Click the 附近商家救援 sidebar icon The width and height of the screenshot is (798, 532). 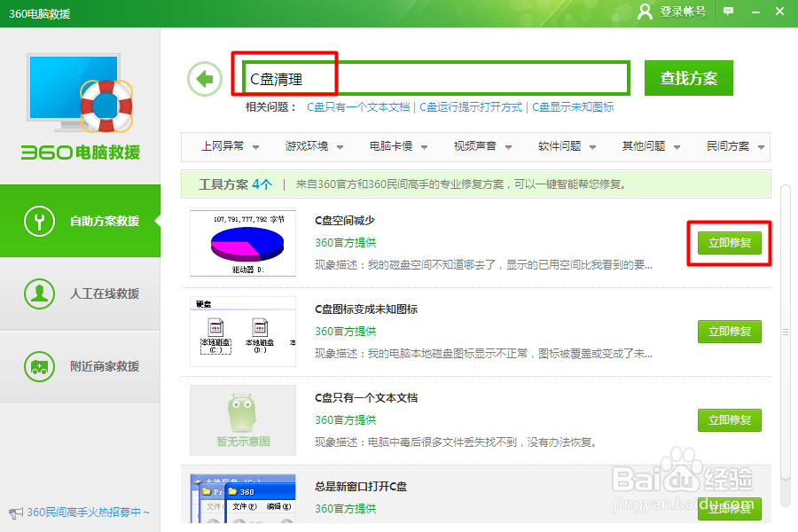coord(39,366)
